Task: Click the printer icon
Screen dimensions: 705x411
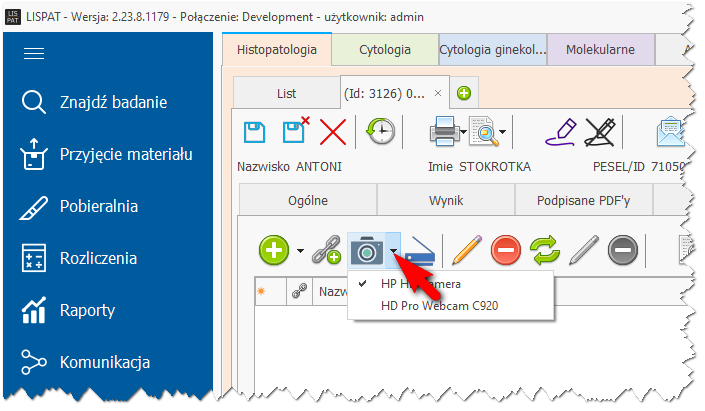Action: click(x=444, y=131)
